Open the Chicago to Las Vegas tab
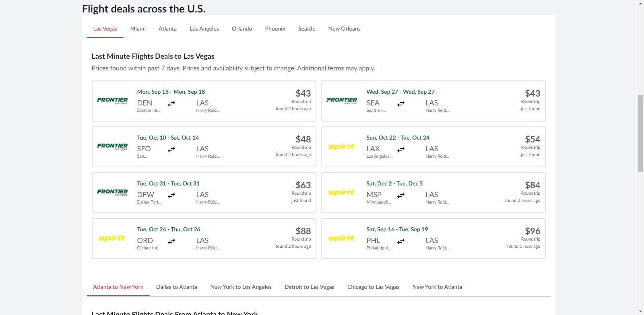The image size is (644, 315). click(373, 287)
